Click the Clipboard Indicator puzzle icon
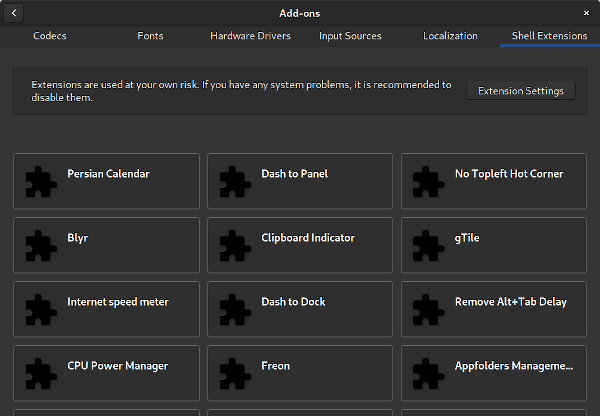The width and height of the screenshot is (600, 416). pyautogui.click(x=235, y=245)
